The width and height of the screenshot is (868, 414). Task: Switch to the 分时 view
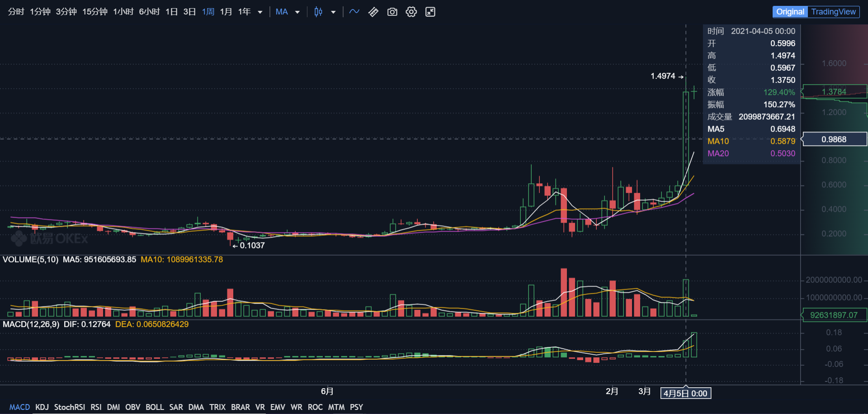click(x=16, y=12)
